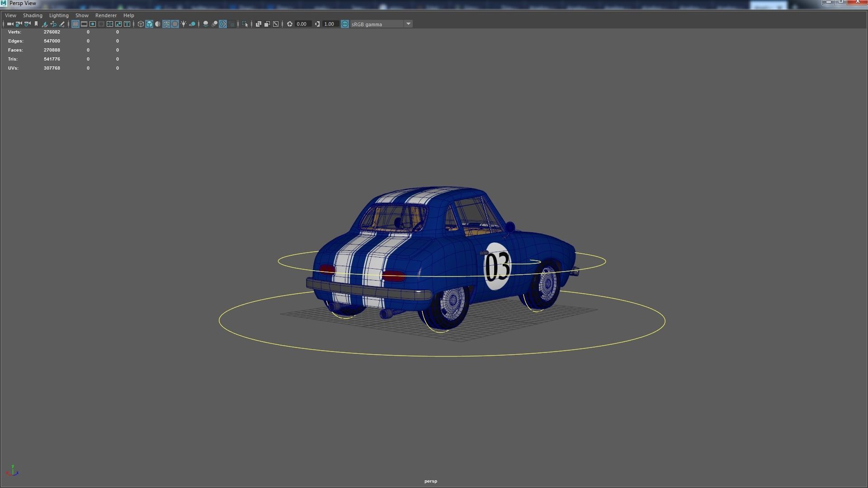Open the Show menu

pyautogui.click(x=82, y=15)
